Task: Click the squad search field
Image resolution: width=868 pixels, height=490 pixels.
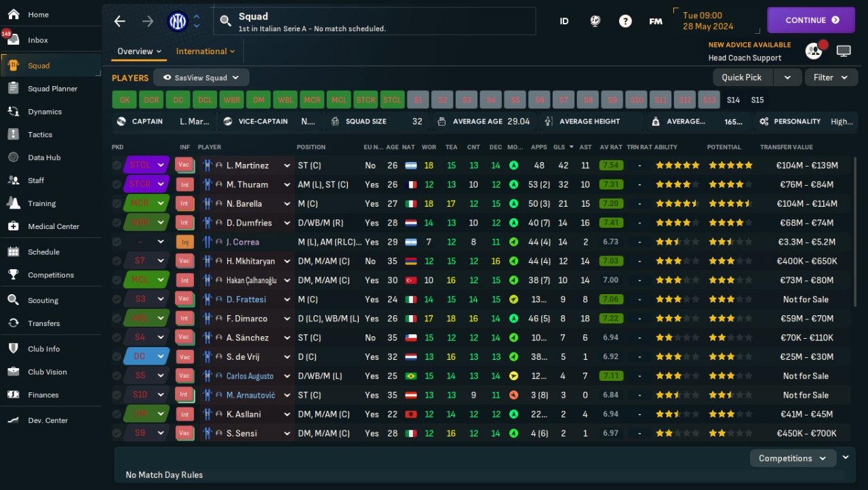Action: coord(374,21)
